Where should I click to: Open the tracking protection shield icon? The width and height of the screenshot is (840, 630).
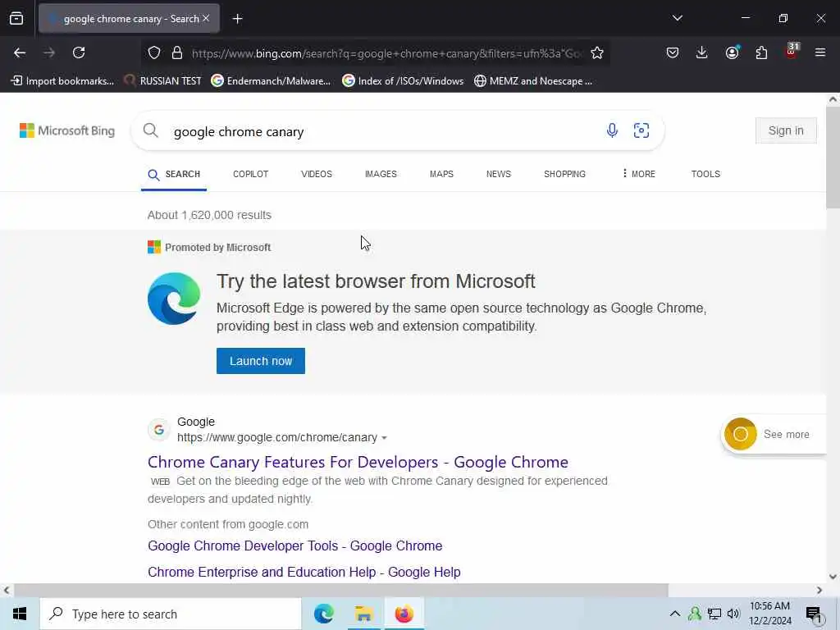pyautogui.click(x=154, y=52)
